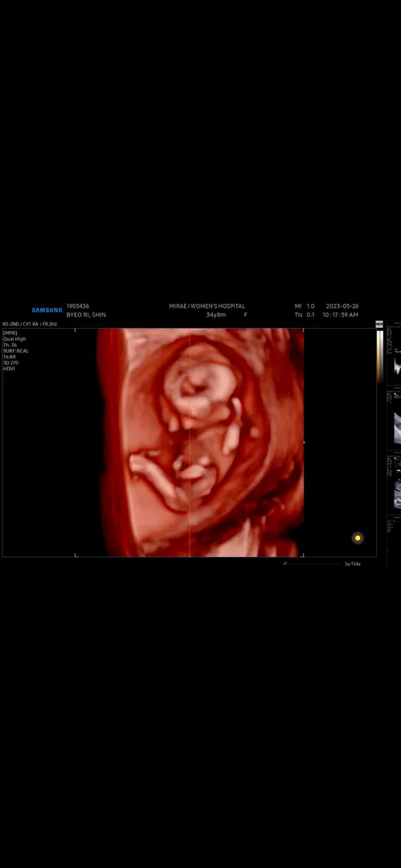Click the 4D-2ND / CV1-8A probe info line
Screen dimensions: 401x868
point(30,324)
